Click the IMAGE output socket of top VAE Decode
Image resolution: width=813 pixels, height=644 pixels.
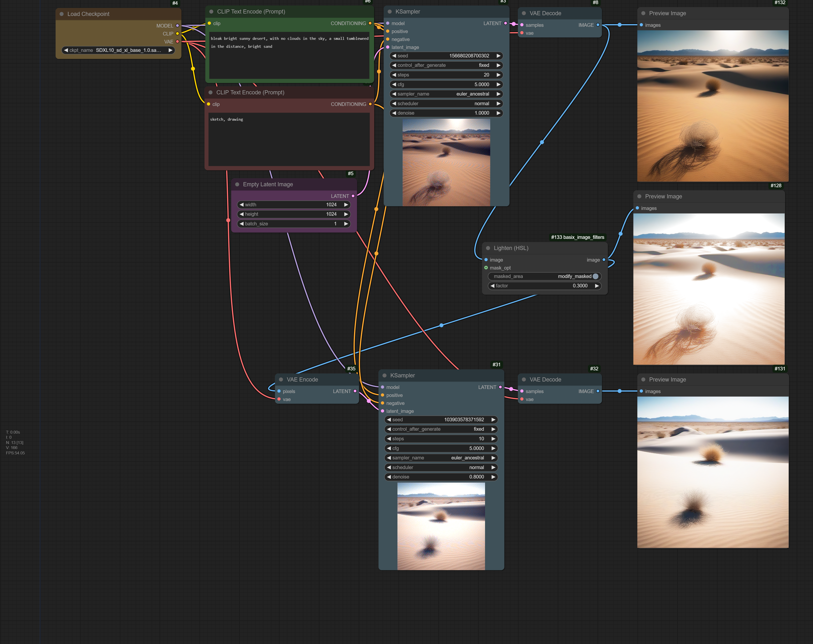pos(598,25)
